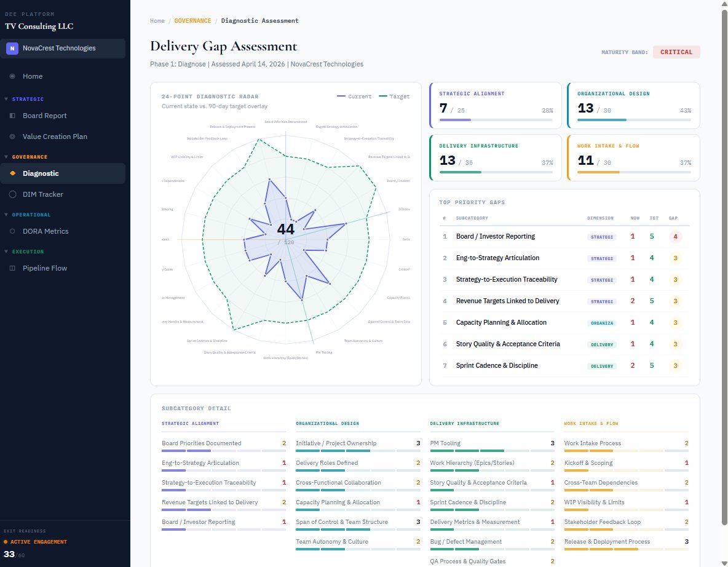The width and height of the screenshot is (728, 567).
Task: Open Pipeline Flow page
Action: point(63,268)
